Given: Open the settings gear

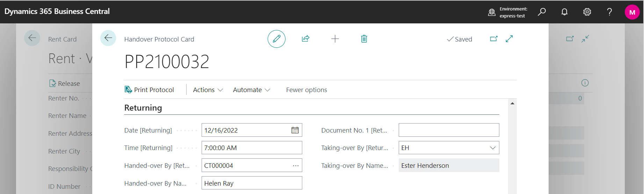Looking at the screenshot, I should (x=587, y=12).
